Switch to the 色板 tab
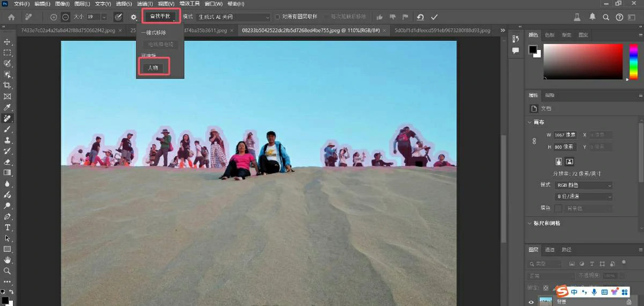This screenshot has height=306, width=644. pos(549,35)
